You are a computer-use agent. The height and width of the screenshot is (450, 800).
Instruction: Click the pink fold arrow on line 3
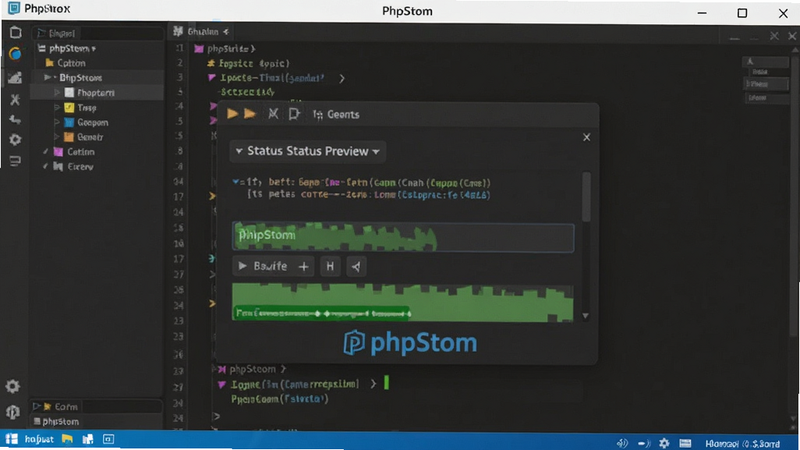pyautogui.click(x=212, y=78)
